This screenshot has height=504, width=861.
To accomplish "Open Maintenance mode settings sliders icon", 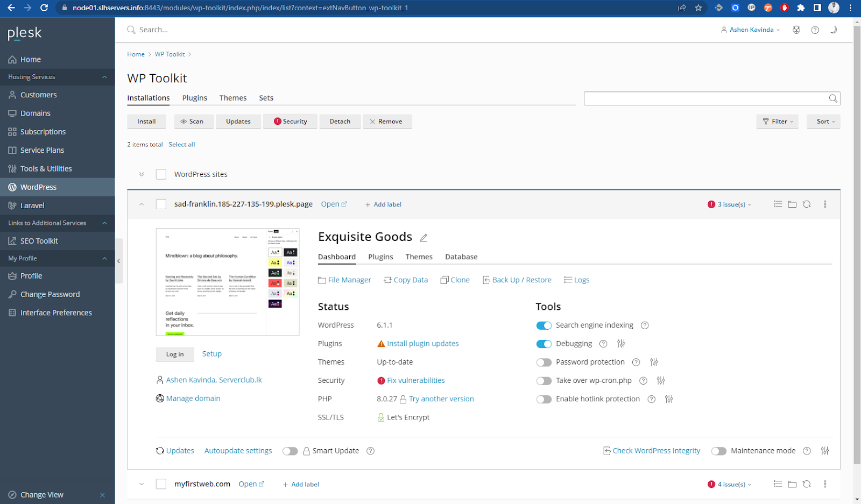I will click(824, 451).
